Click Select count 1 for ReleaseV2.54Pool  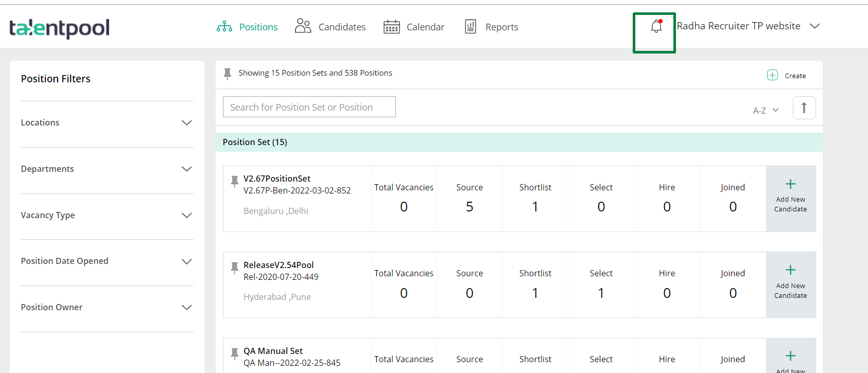pos(601,293)
